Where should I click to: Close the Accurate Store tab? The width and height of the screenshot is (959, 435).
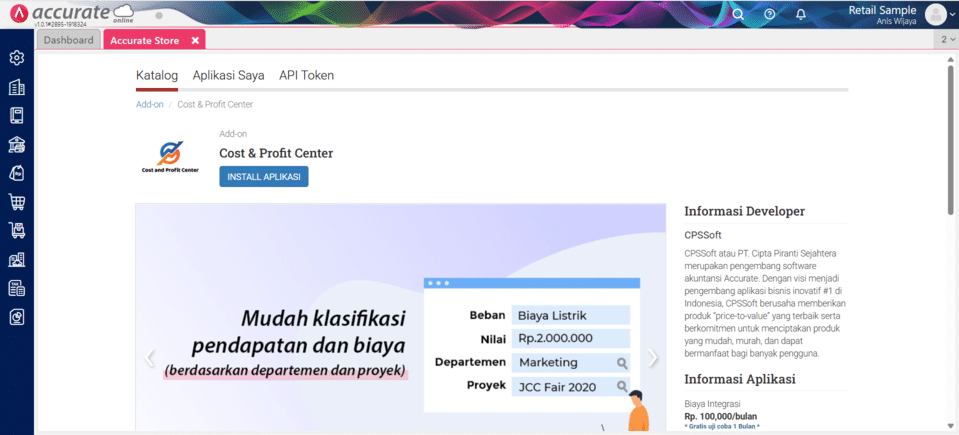(195, 40)
